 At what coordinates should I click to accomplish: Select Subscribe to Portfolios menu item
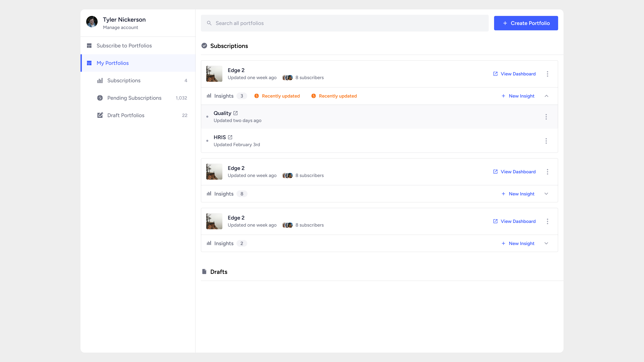pyautogui.click(x=138, y=45)
